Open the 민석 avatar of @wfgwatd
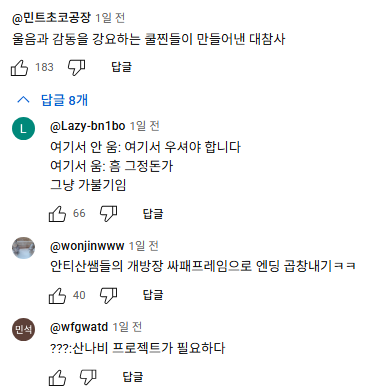 (23, 329)
